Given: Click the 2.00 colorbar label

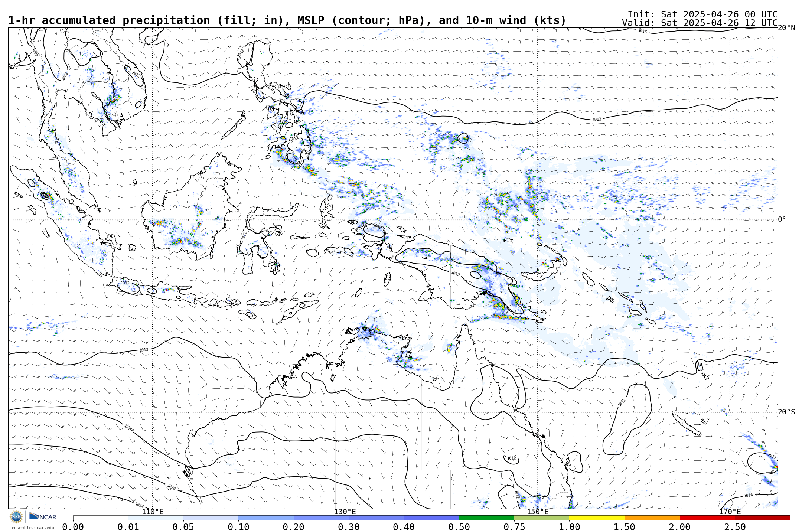Looking at the screenshot, I should coord(680,527).
